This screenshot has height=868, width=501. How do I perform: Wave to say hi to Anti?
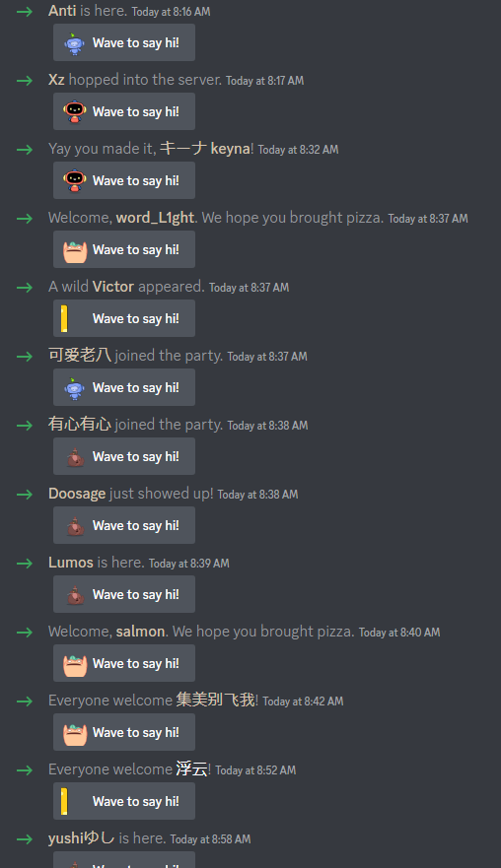(123, 42)
